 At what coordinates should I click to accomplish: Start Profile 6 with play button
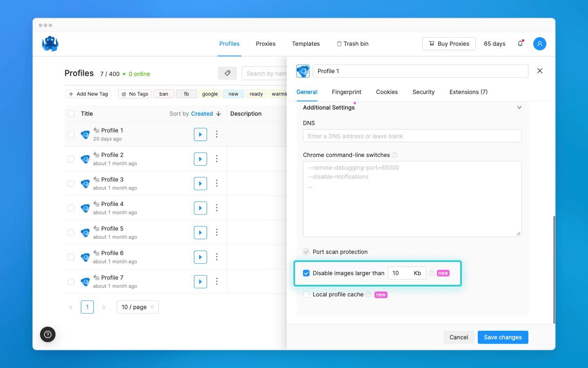pyautogui.click(x=200, y=257)
